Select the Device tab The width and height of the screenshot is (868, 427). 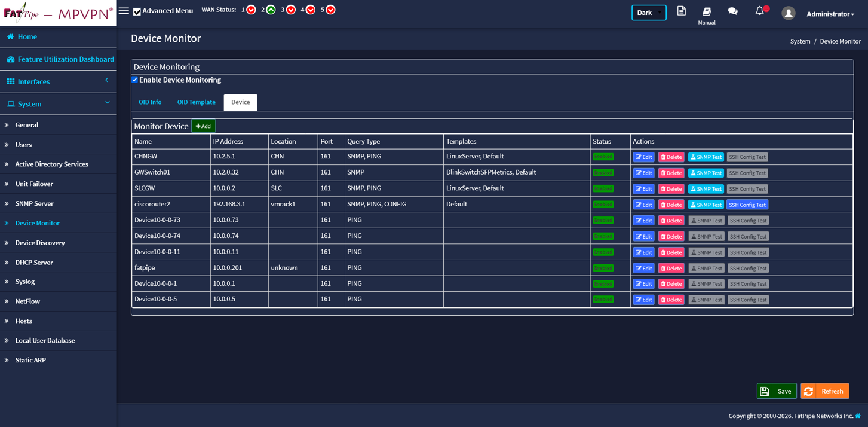(x=241, y=102)
